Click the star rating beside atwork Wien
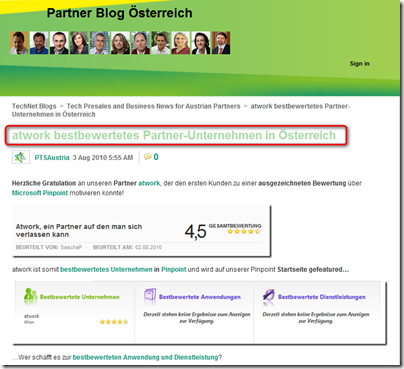This screenshot has width=404, height=369. click(x=114, y=322)
